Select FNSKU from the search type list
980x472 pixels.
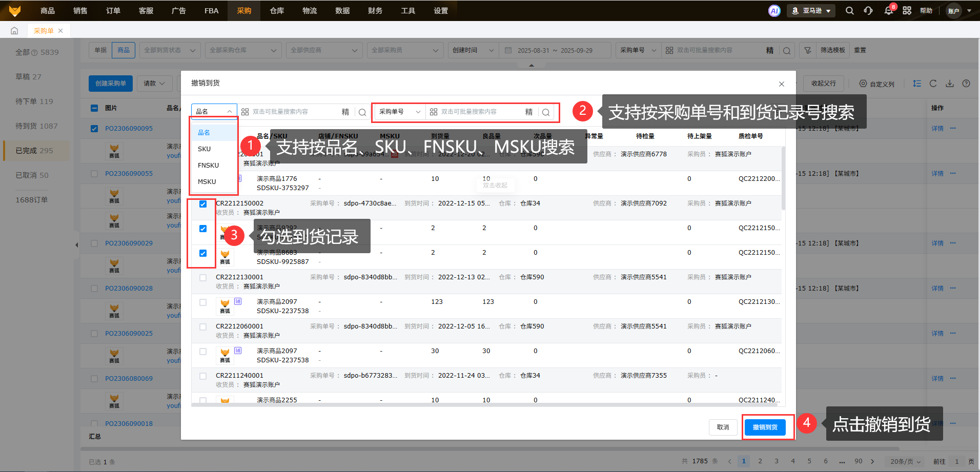pos(208,165)
